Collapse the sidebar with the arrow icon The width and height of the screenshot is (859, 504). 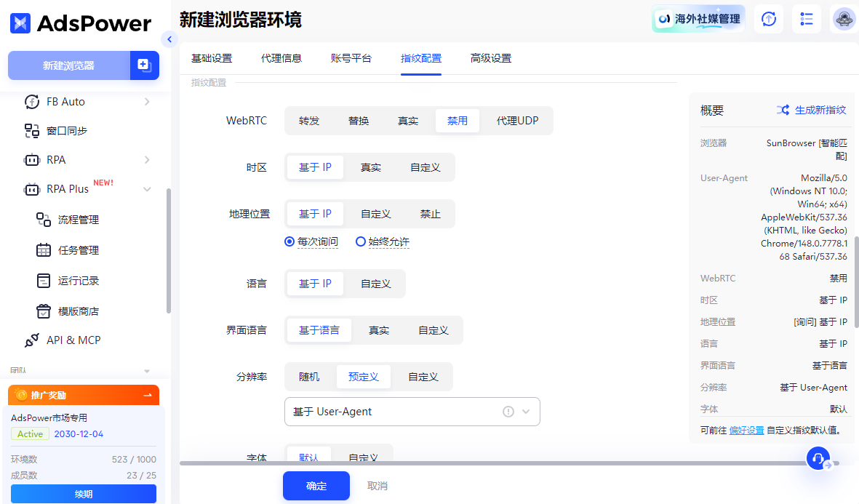tap(169, 39)
